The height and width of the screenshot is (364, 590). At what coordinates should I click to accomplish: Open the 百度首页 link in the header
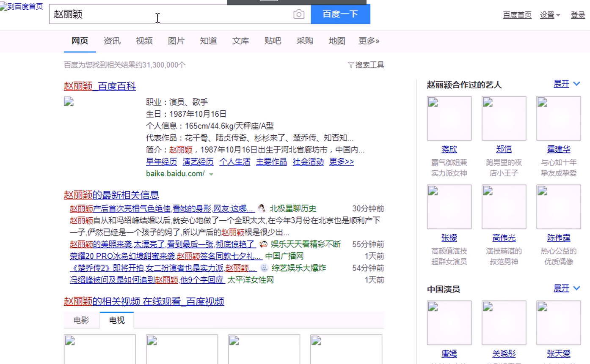[x=517, y=15]
